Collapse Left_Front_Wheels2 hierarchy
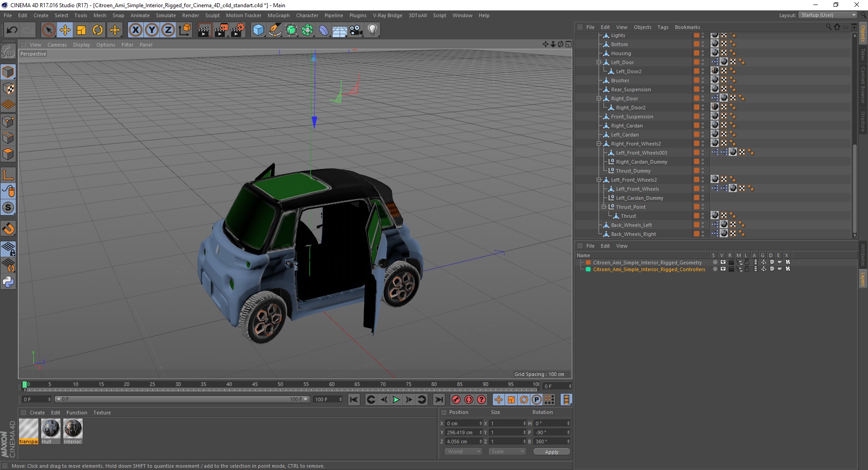 599,180
